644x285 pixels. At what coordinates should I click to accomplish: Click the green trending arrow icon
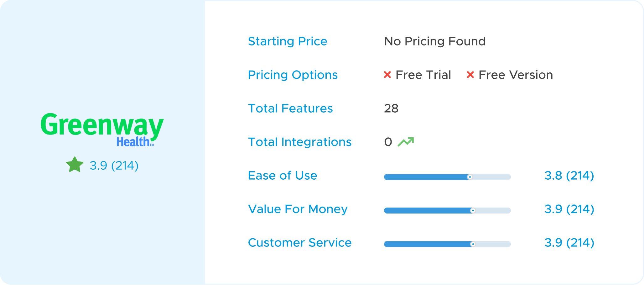tap(406, 142)
